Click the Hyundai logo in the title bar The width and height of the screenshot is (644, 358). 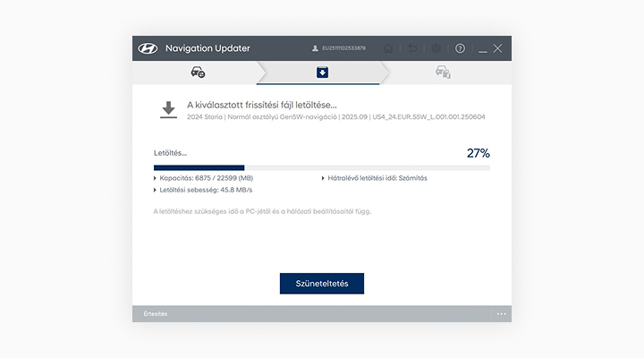pyautogui.click(x=148, y=48)
